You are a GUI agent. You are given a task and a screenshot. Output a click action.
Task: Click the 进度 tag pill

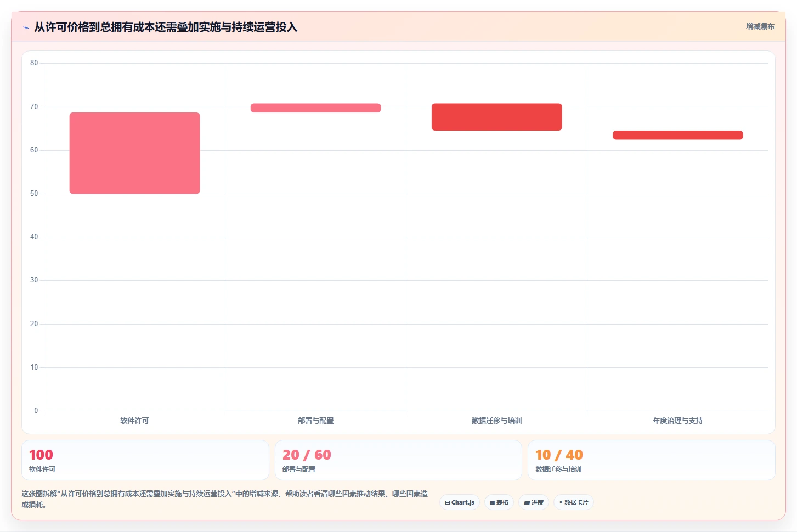pyautogui.click(x=534, y=502)
